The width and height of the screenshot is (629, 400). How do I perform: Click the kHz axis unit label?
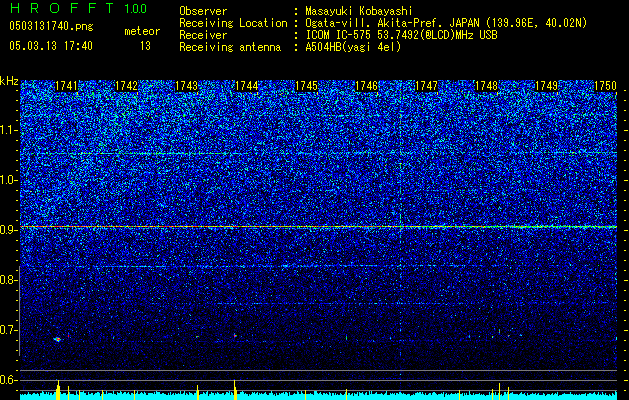(9, 81)
